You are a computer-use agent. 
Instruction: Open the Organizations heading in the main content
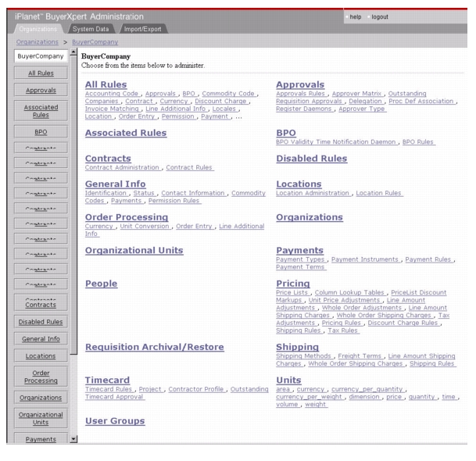(310, 217)
